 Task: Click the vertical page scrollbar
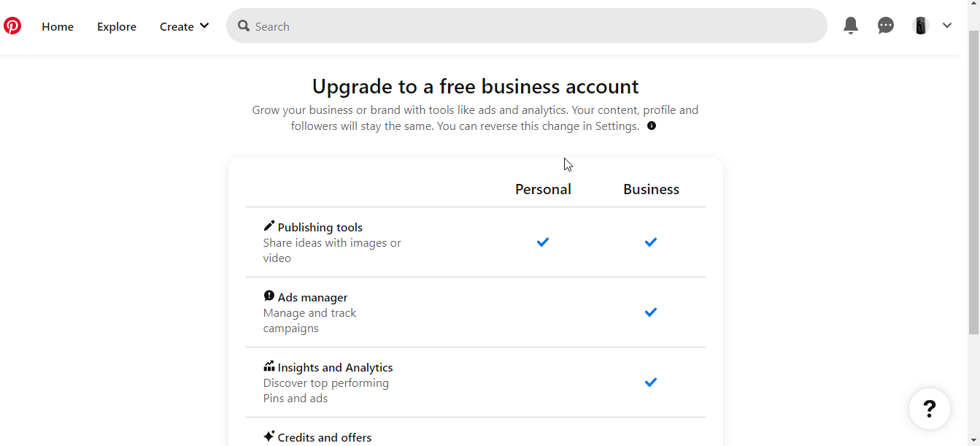pyautogui.click(x=973, y=182)
